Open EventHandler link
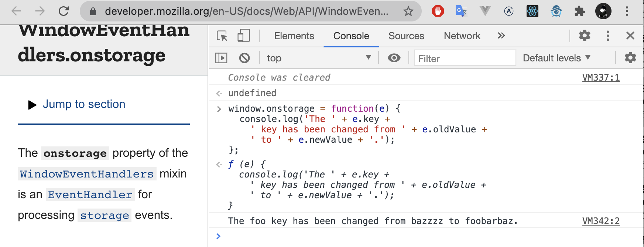The image size is (644, 247). [x=90, y=194]
